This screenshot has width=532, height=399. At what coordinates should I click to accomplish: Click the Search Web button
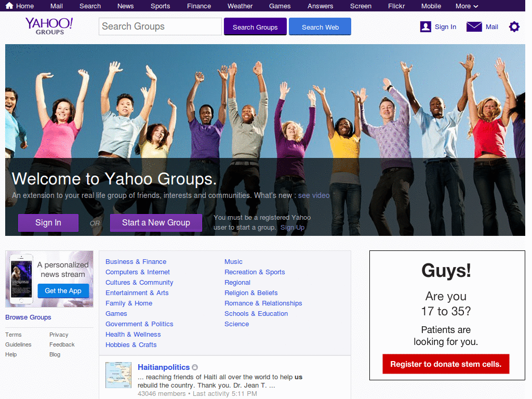(x=320, y=26)
